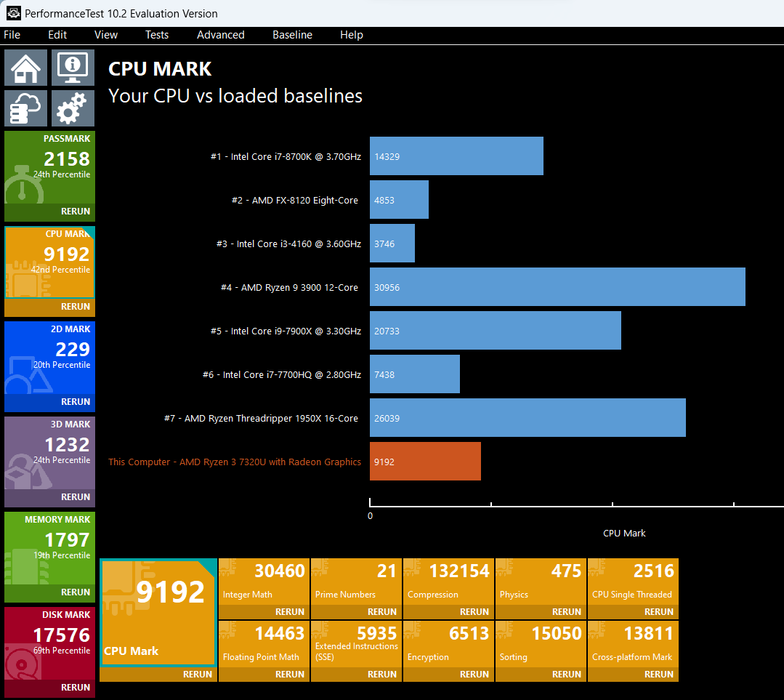Select the Memory Mark tile

click(49, 548)
